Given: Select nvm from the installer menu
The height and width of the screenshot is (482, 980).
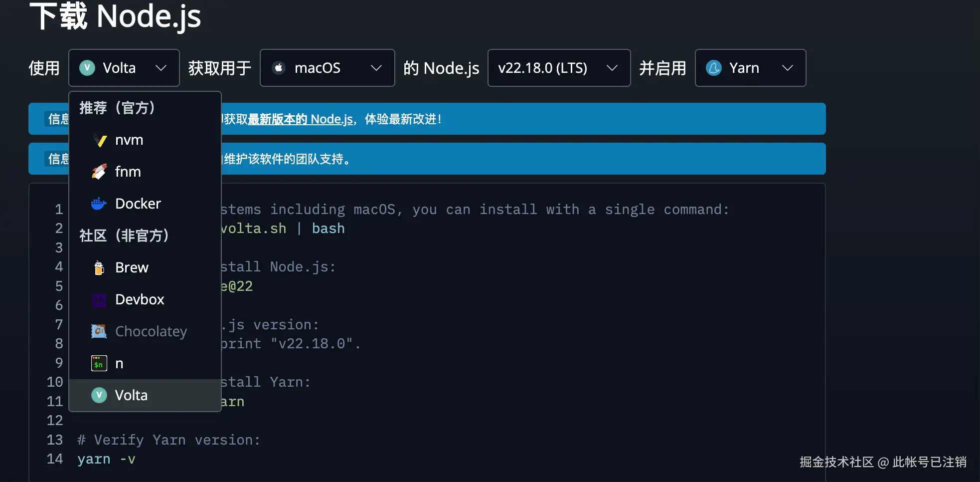Looking at the screenshot, I should pyautogui.click(x=130, y=140).
